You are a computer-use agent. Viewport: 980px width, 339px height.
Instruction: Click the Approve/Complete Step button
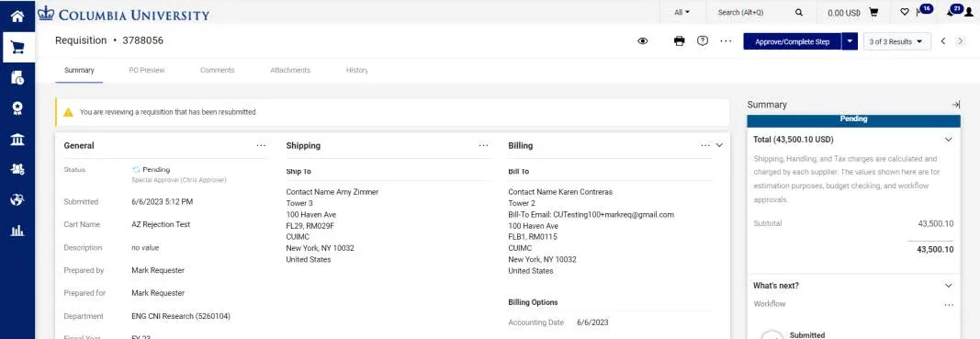pyautogui.click(x=792, y=41)
